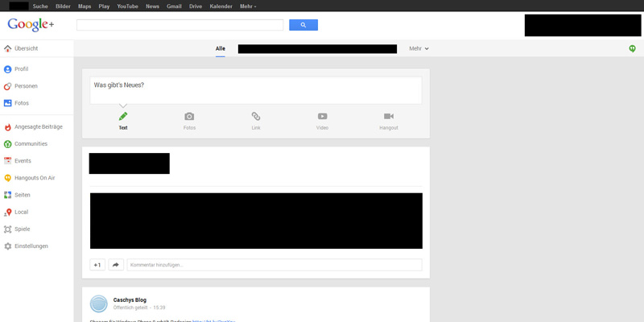Click the 'Kommentar hinzufügen' comment field
This screenshot has height=322, width=644.
click(x=275, y=265)
